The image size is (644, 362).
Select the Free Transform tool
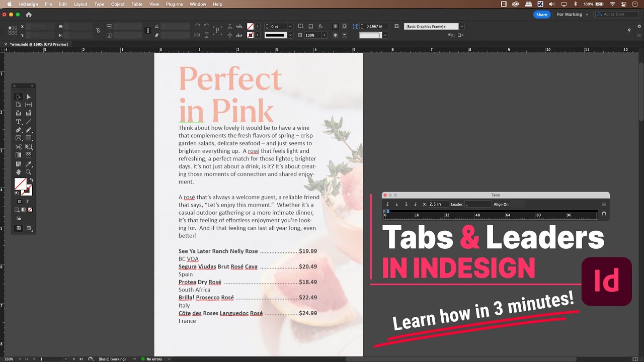point(29,147)
